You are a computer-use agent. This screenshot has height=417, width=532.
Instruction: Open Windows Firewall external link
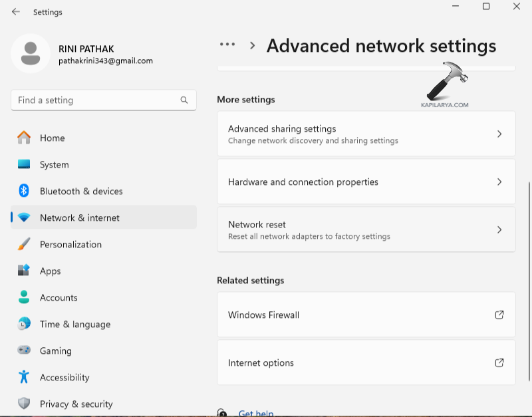pyautogui.click(x=499, y=315)
